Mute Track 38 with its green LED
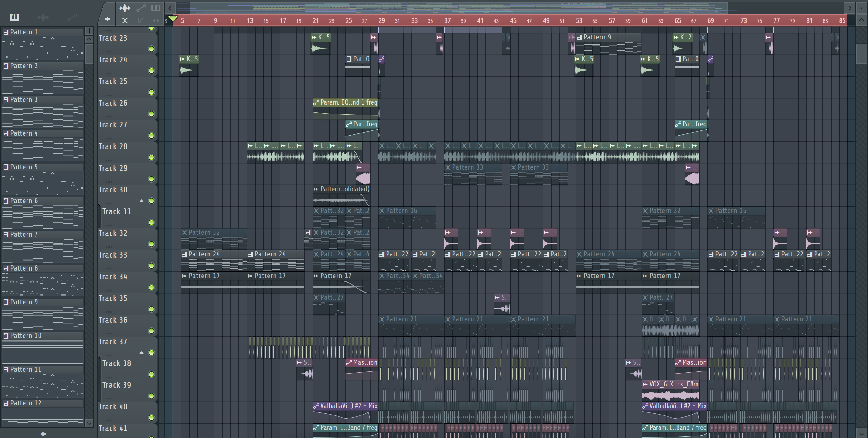This screenshot has height=438, width=868. 152,374
